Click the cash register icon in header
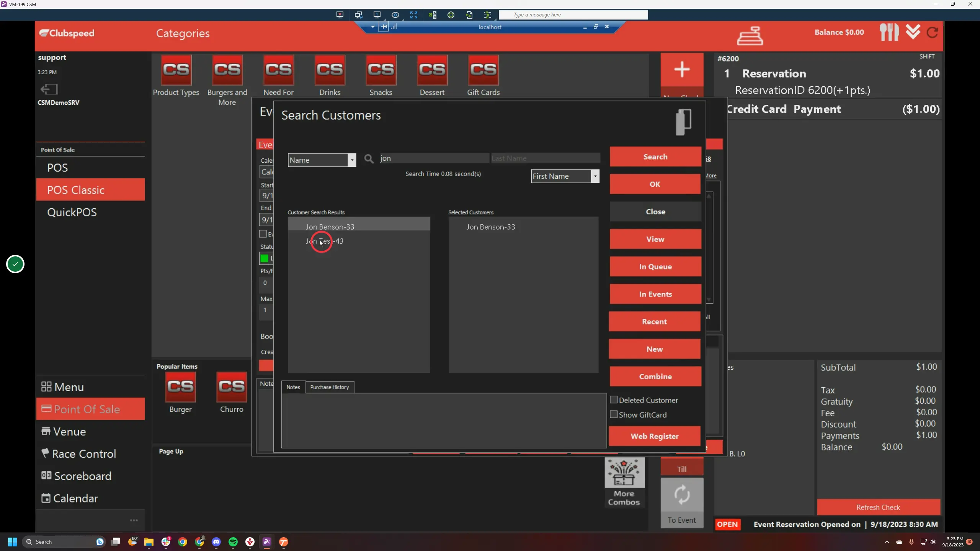Viewport: 980px width, 551px height. 750,36
